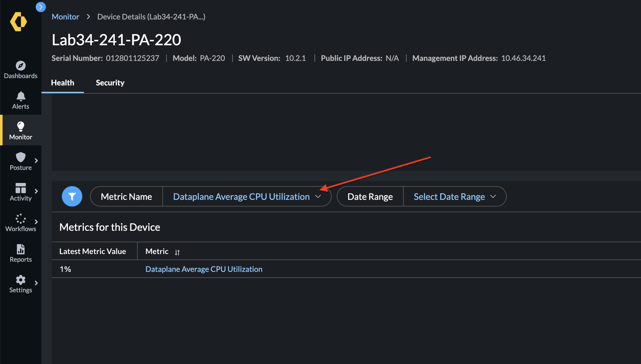Screen dimensions: 641x364
Task: Click the blue filter funnel icon
Action: [x=72, y=196]
